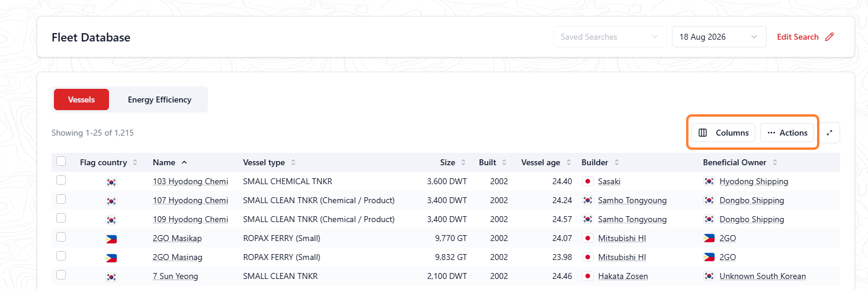Open vessel 2GO Masinag

pos(178,257)
